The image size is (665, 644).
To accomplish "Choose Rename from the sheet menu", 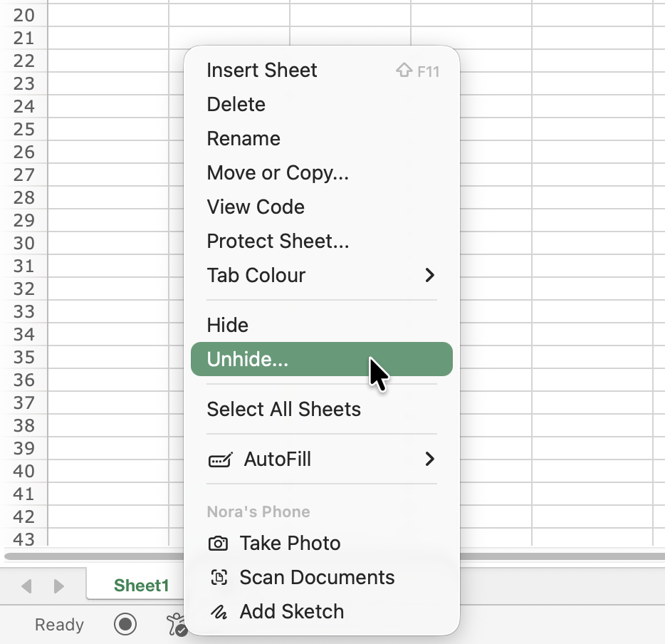I will coord(244,139).
